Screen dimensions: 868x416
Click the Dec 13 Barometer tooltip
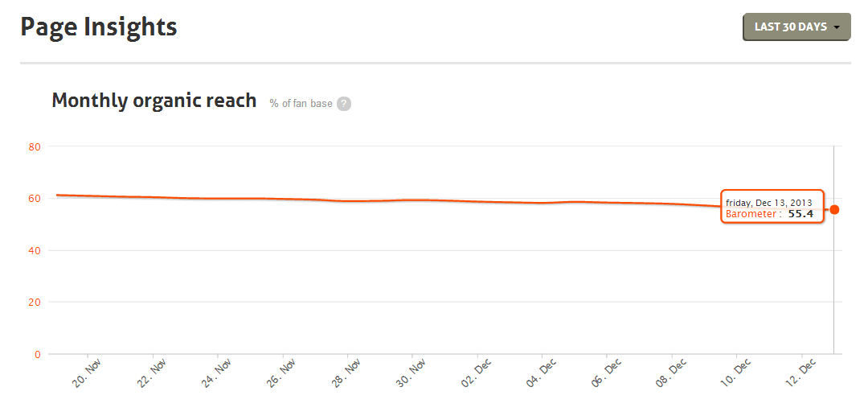coord(772,208)
